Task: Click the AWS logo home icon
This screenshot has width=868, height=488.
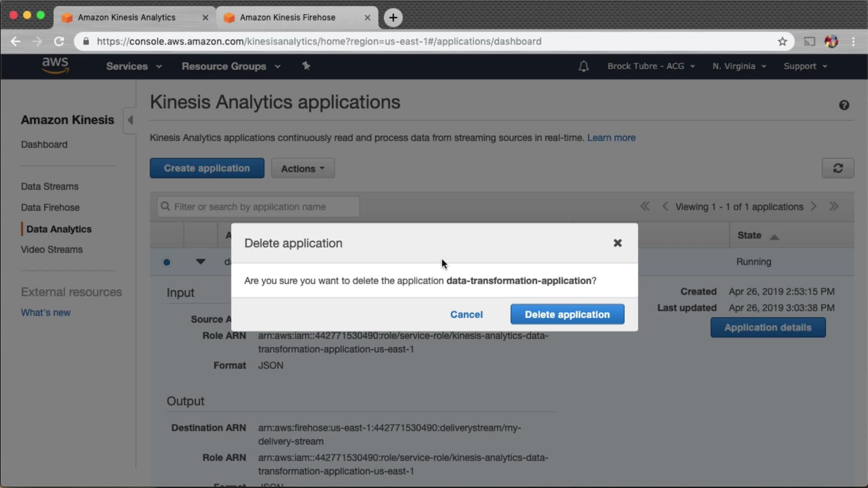Action: click(x=55, y=66)
